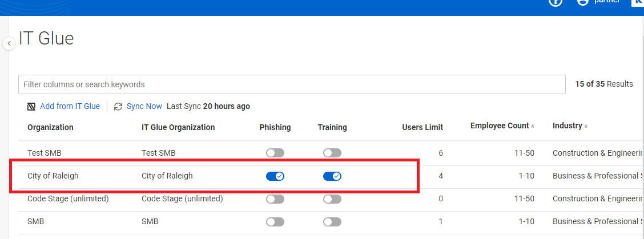Image resolution: width=644 pixels, height=239 pixels.
Task: Open the help question mark icon
Action: [x=556, y=2]
